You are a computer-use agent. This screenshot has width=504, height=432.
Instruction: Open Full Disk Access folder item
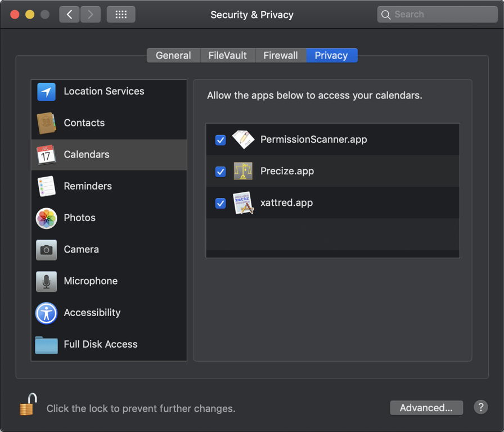click(100, 344)
